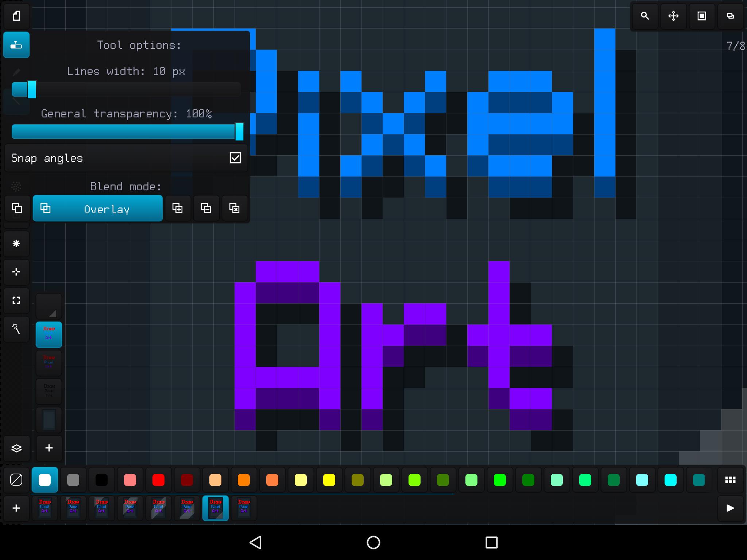Toggle the Snap angles checkbox
Viewport: 747px width, 560px height.
point(235,158)
